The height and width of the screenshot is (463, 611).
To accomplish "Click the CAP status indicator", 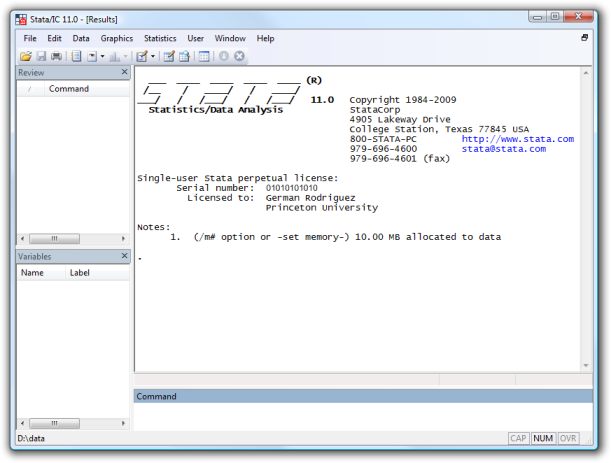I will 518,438.
